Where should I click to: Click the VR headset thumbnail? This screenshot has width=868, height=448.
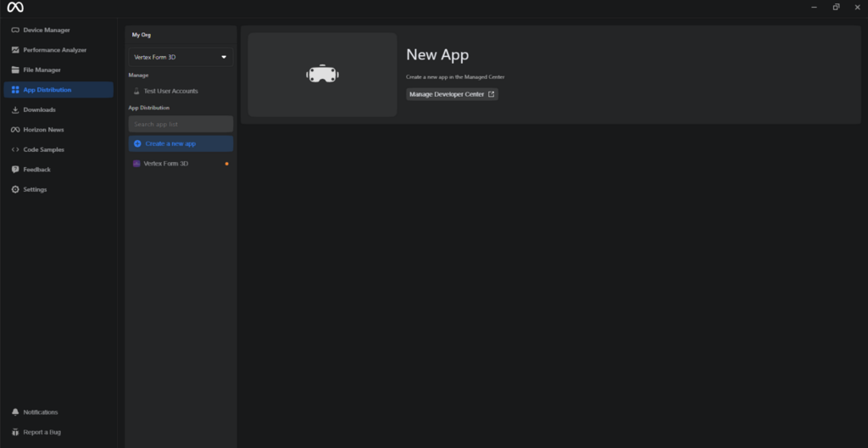coord(322,75)
